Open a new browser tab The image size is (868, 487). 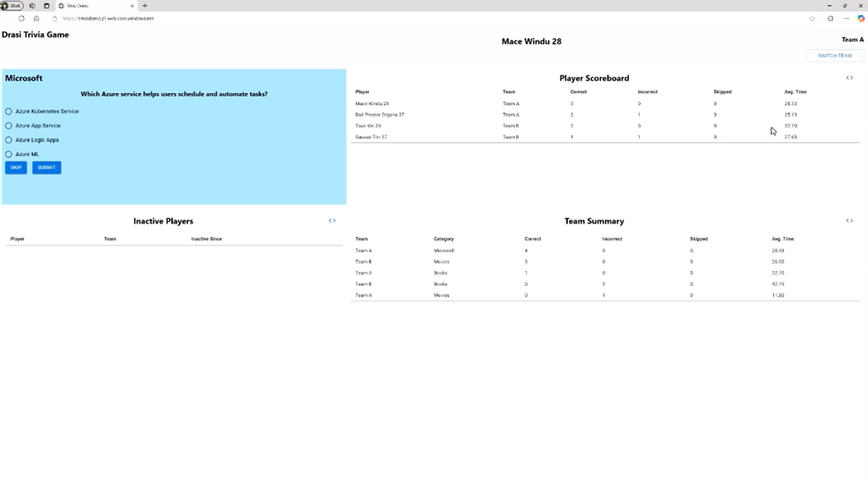pyautogui.click(x=145, y=6)
